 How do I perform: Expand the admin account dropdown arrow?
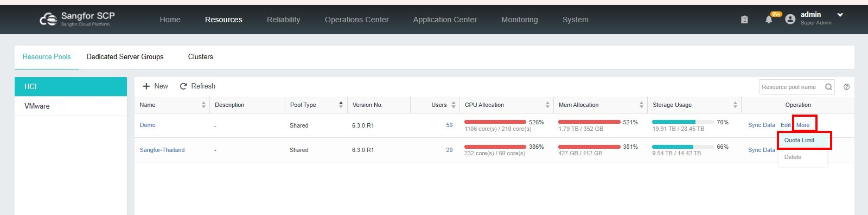pos(840,15)
